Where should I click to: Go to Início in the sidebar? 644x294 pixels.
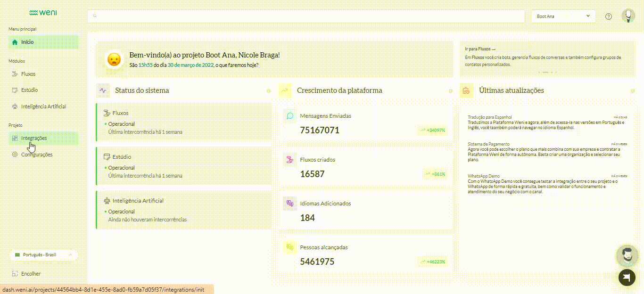43,42
